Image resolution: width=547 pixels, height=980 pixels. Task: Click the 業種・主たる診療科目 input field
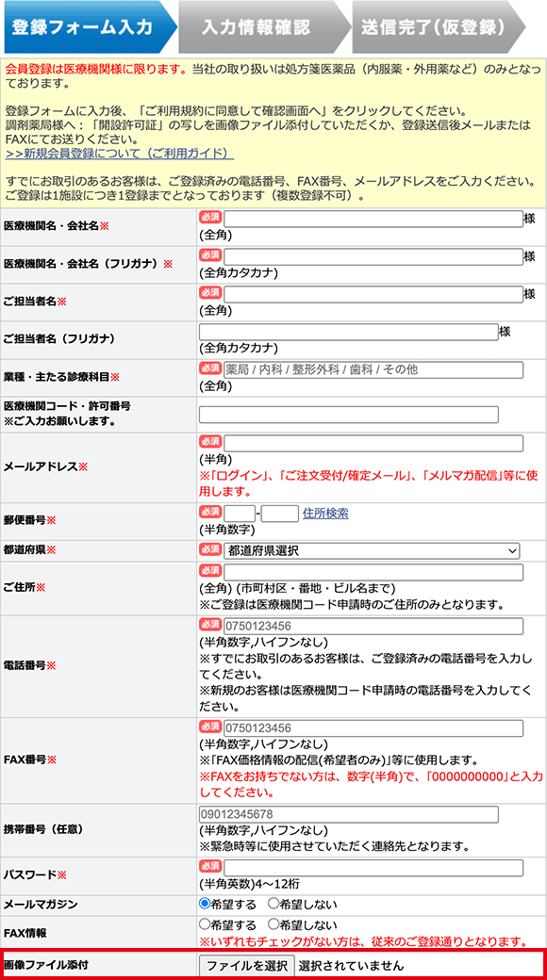coord(373,369)
